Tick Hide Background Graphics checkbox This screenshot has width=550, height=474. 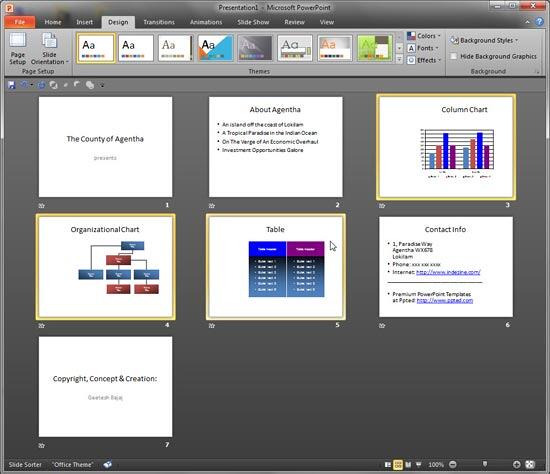tap(454, 56)
